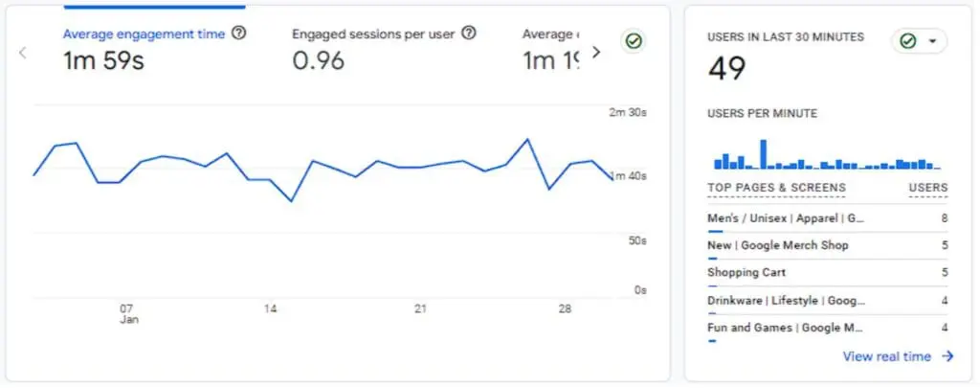Click the next metrics right chevron arrow
Screen dimensions: 980x388
click(595, 52)
